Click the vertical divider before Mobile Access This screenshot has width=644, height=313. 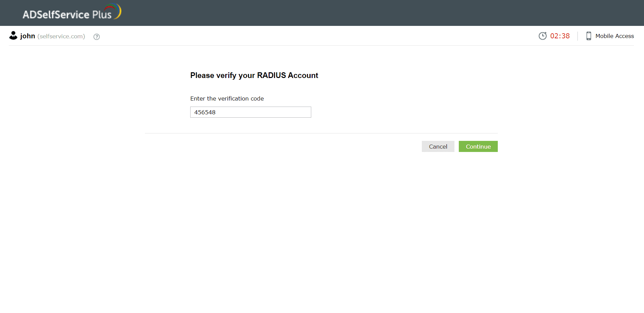[577, 36]
